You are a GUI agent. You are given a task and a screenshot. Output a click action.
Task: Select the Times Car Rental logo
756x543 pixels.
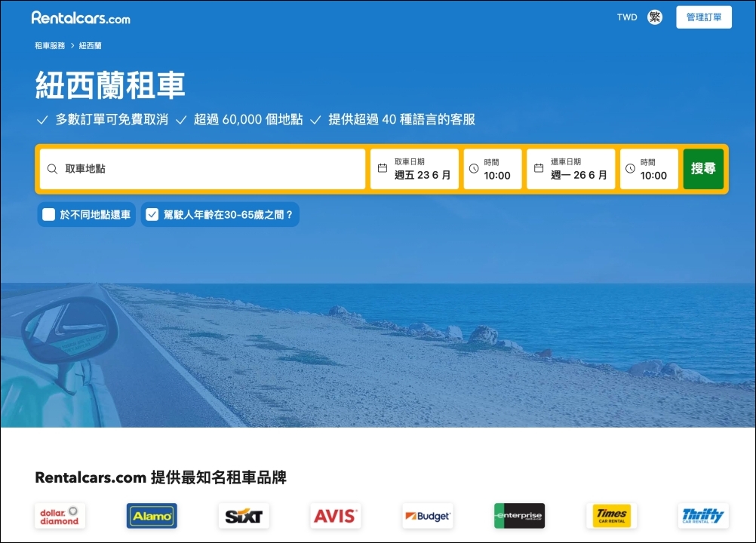tap(611, 516)
